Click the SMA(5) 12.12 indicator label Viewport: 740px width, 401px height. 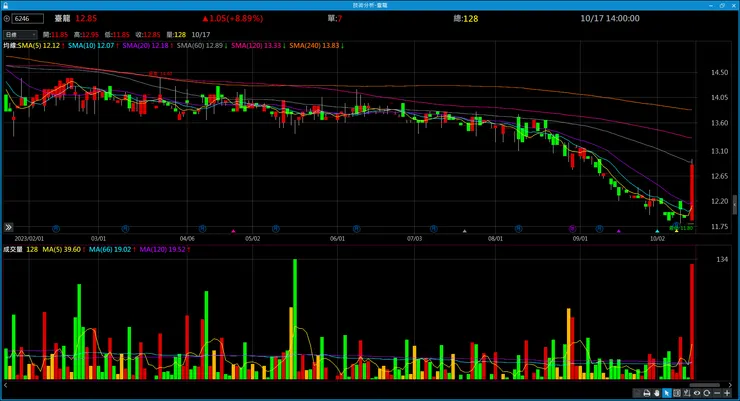point(39,45)
